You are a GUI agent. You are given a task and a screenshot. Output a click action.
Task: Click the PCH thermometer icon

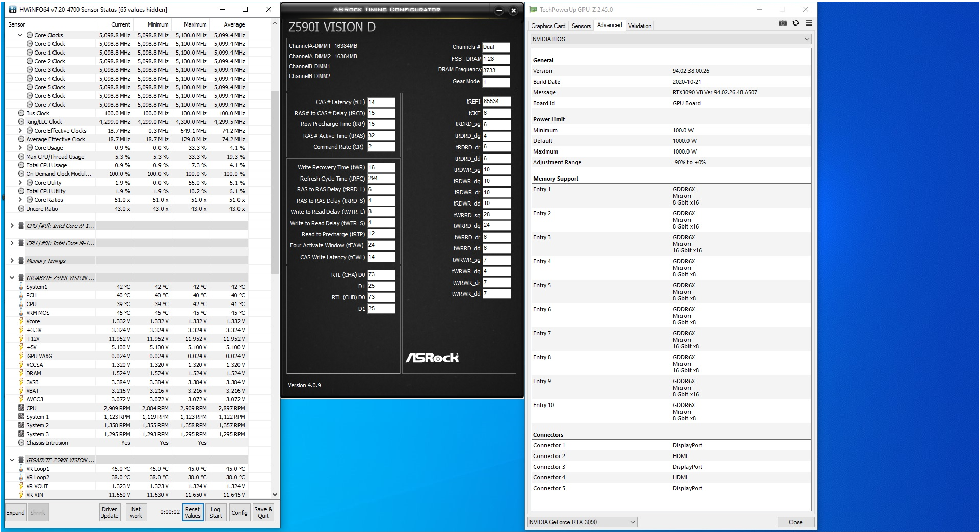21,295
